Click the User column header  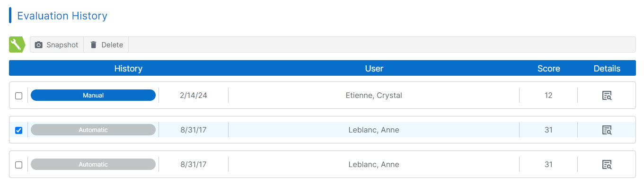[x=374, y=69]
